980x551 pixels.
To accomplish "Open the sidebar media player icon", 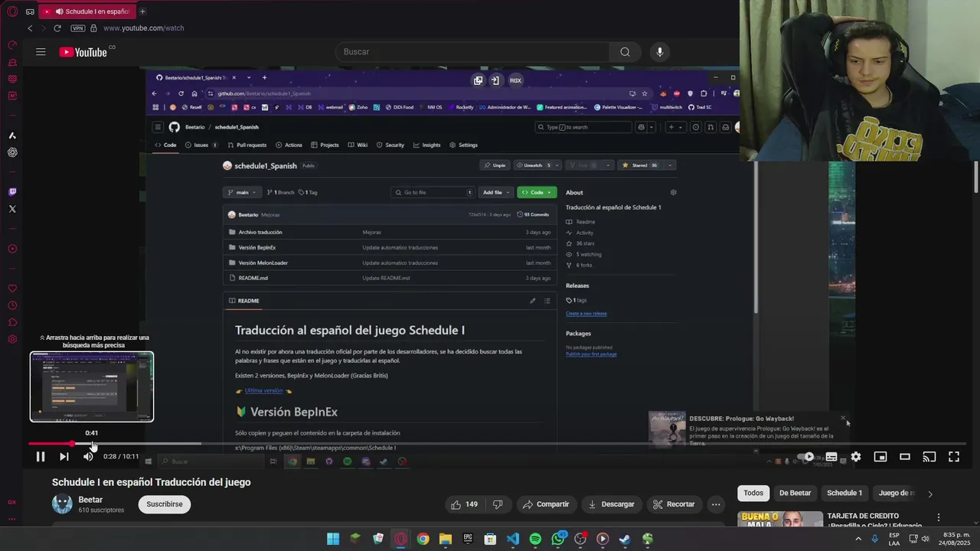I will click(12, 249).
